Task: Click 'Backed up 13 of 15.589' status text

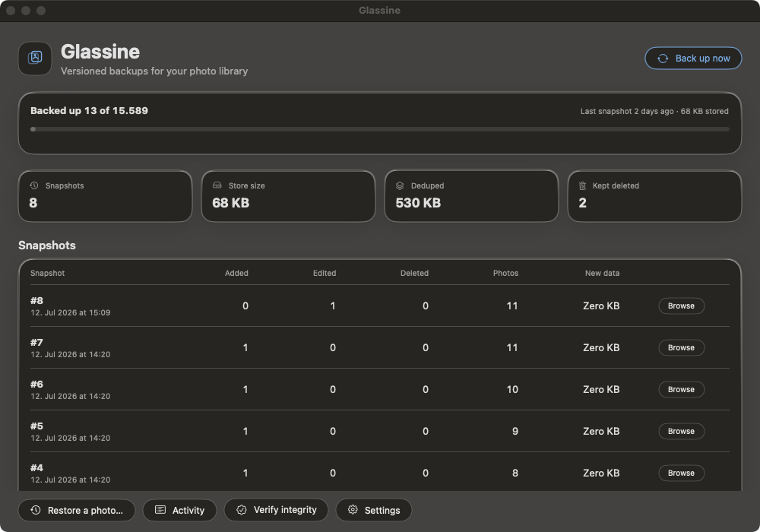Action: pyautogui.click(x=89, y=110)
